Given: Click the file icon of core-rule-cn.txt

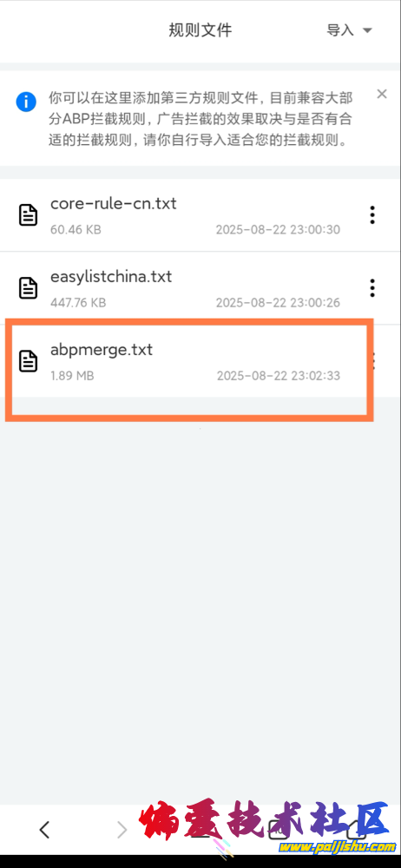Looking at the screenshot, I should click(29, 214).
